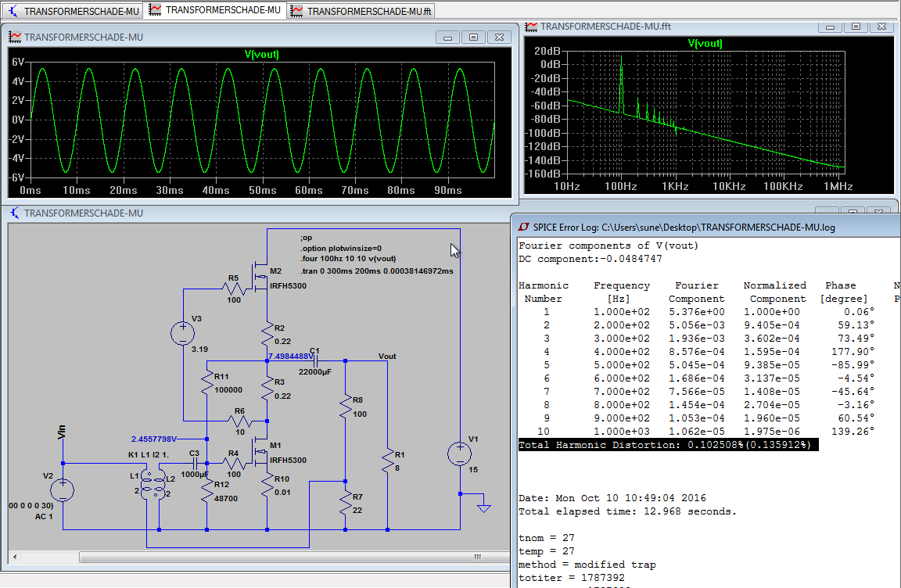Select resistor R4 symbol
The width and height of the screenshot is (901, 588).
tap(233, 464)
